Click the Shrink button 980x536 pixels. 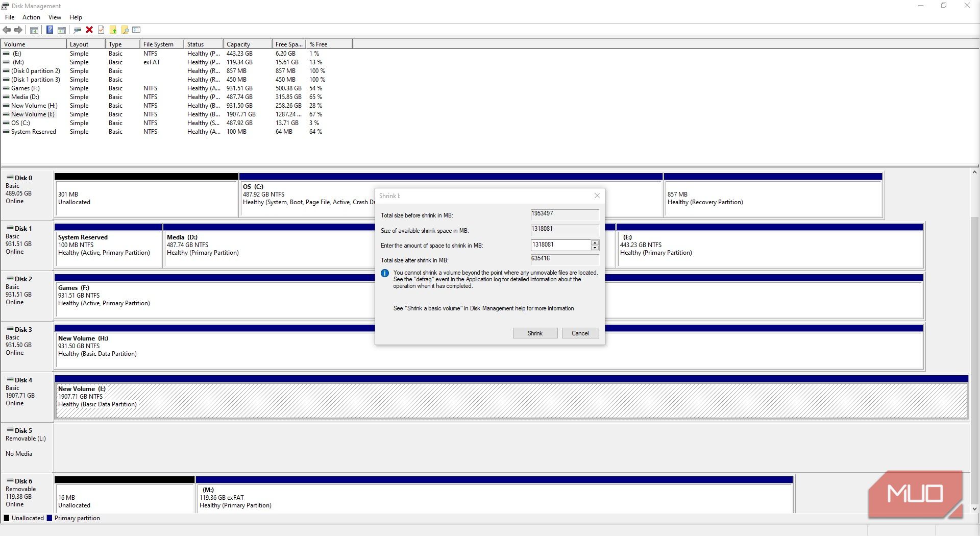click(535, 333)
